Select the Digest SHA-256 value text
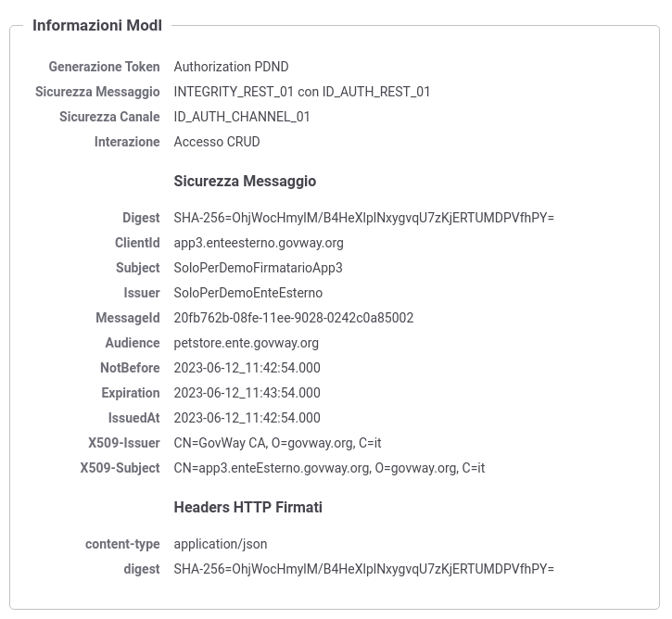Viewport: 672px width, 619px height. [364, 218]
